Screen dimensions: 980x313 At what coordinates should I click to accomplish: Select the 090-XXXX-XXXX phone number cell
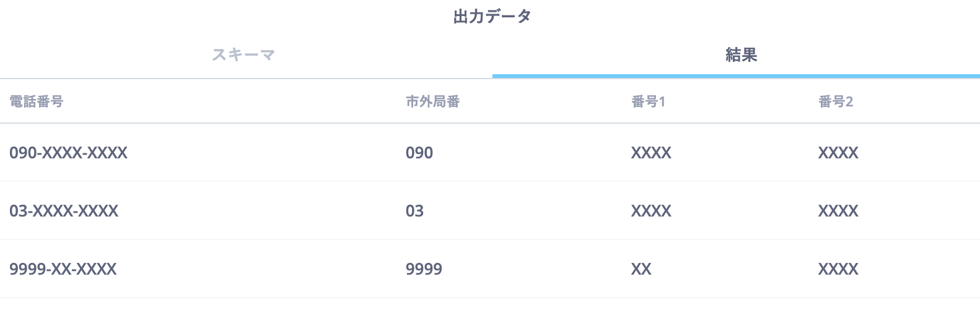point(68,153)
